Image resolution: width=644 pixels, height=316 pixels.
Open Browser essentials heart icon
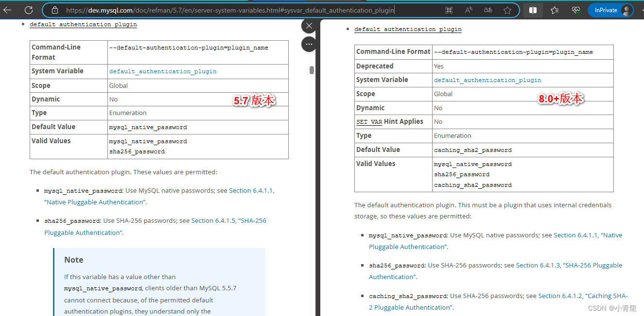576,10
